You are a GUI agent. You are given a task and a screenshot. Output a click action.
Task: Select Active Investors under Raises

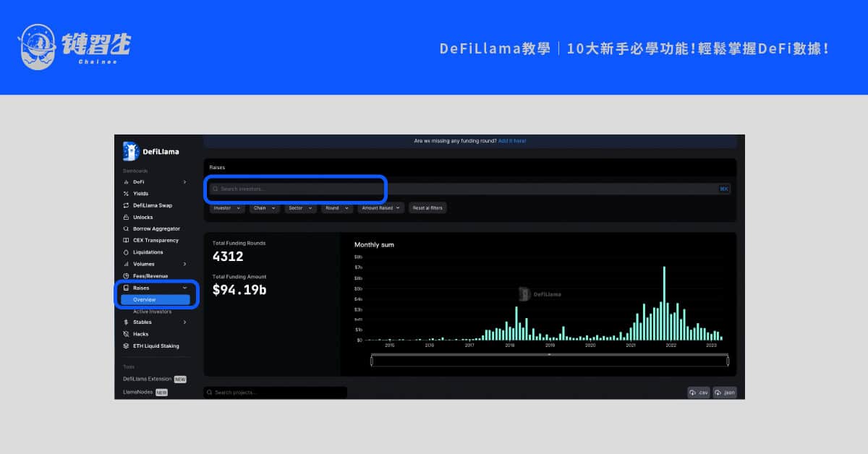(x=152, y=312)
